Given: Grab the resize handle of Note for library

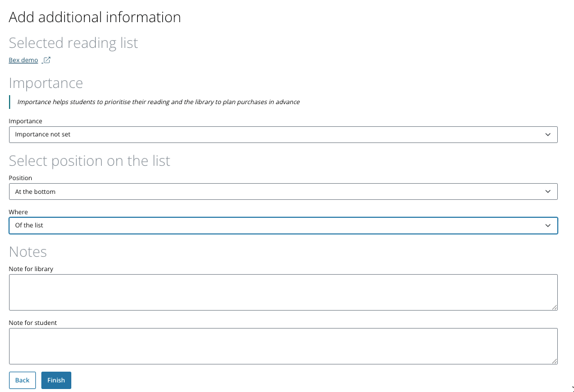Looking at the screenshot, I should pyautogui.click(x=554, y=307).
